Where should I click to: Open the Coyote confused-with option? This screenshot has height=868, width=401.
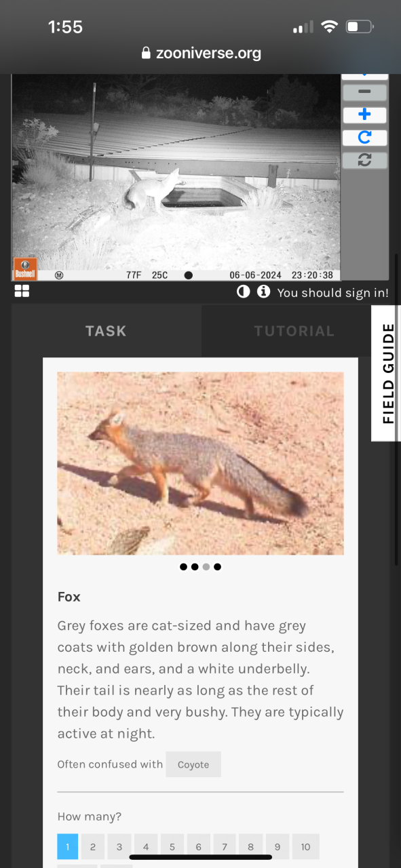coord(193,764)
